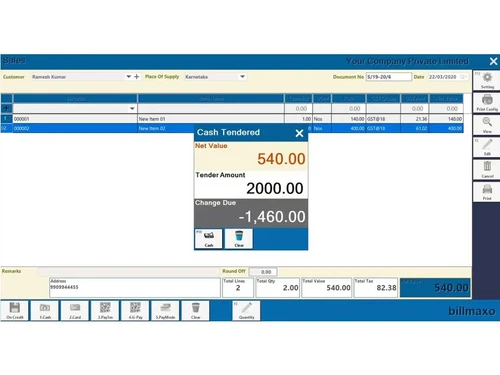Click the Total Qty 2.00 box
Viewport: 500px width, 375px height.
277,287
